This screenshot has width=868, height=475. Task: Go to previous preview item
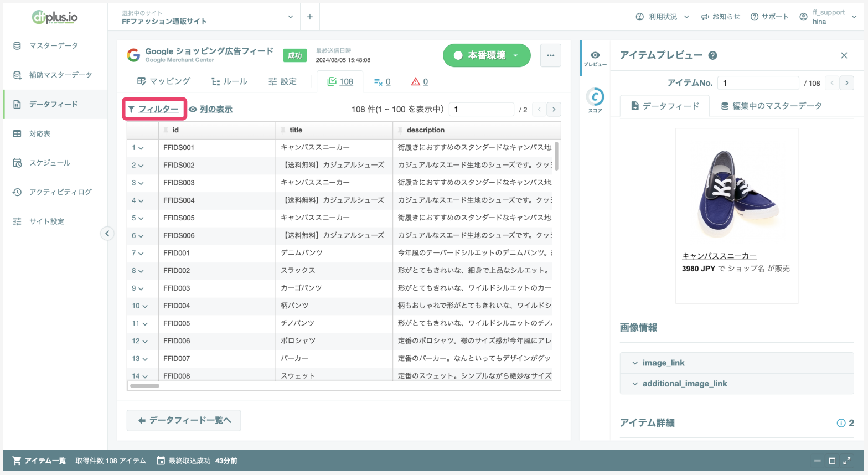(832, 83)
